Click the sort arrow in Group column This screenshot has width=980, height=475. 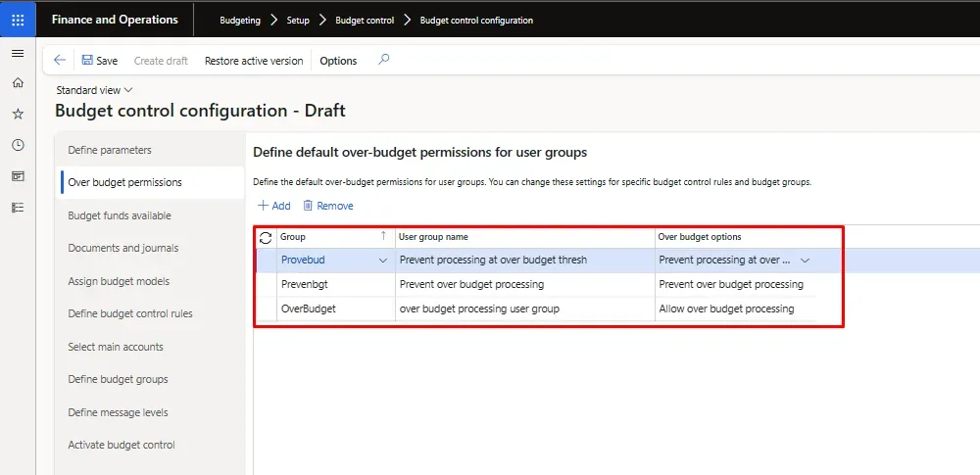383,236
